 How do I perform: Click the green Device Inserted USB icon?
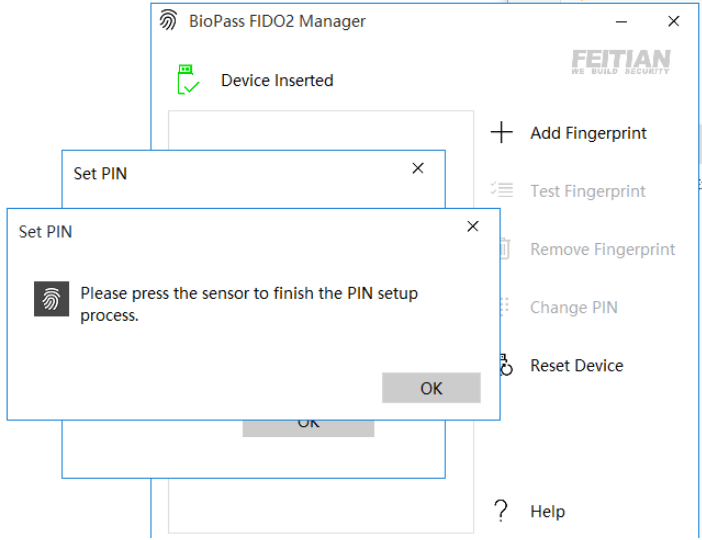(187, 80)
